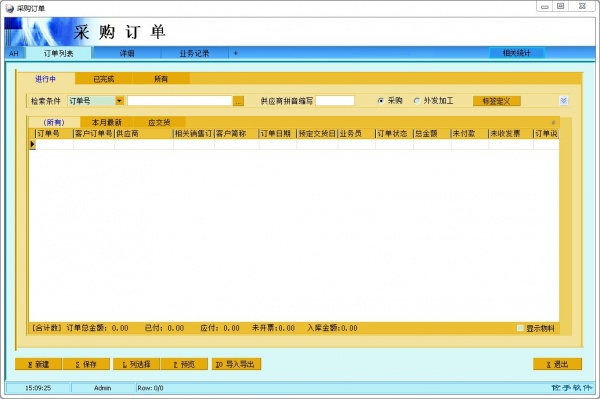Select the 采购 radio button
This screenshot has height=399, width=600.
click(x=381, y=101)
